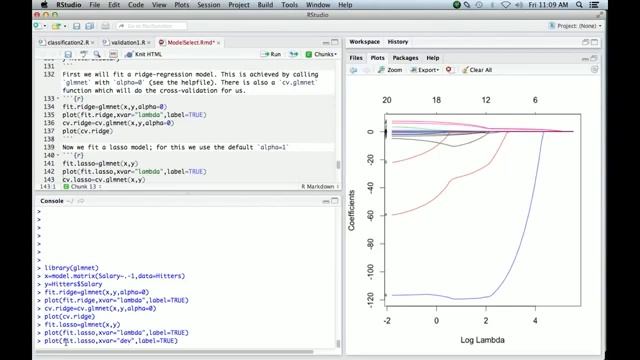Open the plot Export dropdown

pyautogui.click(x=425, y=70)
